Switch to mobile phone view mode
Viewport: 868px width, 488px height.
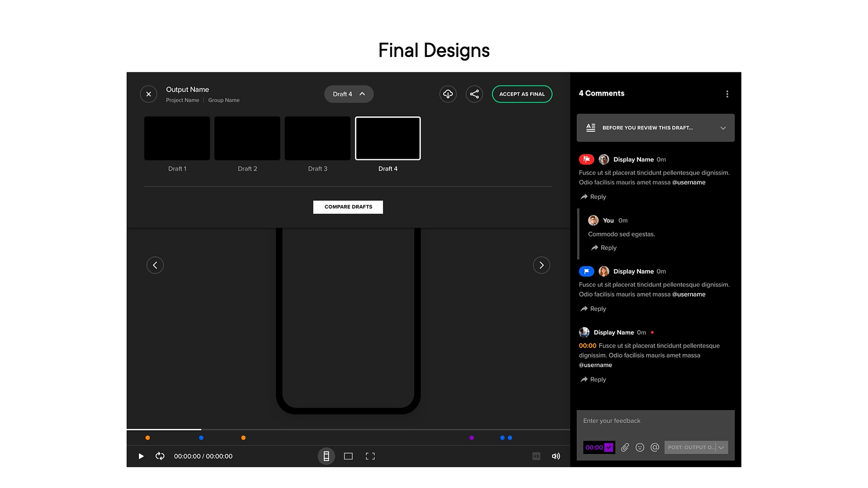(326, 456)
